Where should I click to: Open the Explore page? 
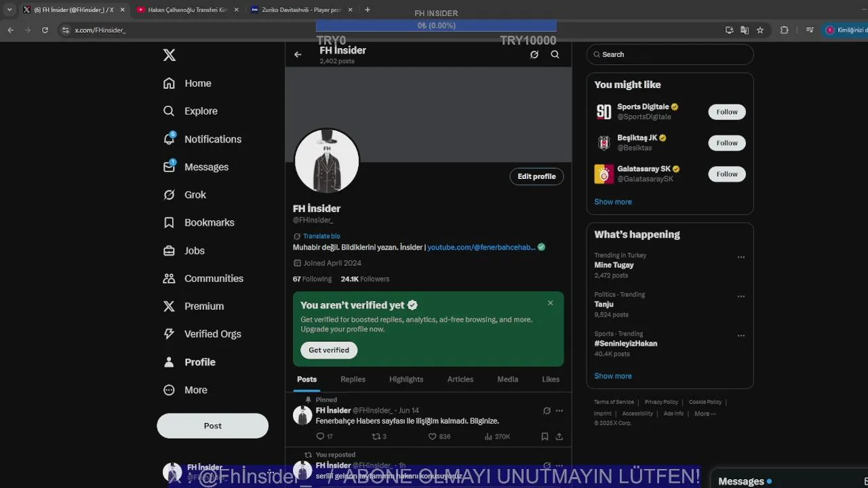[190, 111]
